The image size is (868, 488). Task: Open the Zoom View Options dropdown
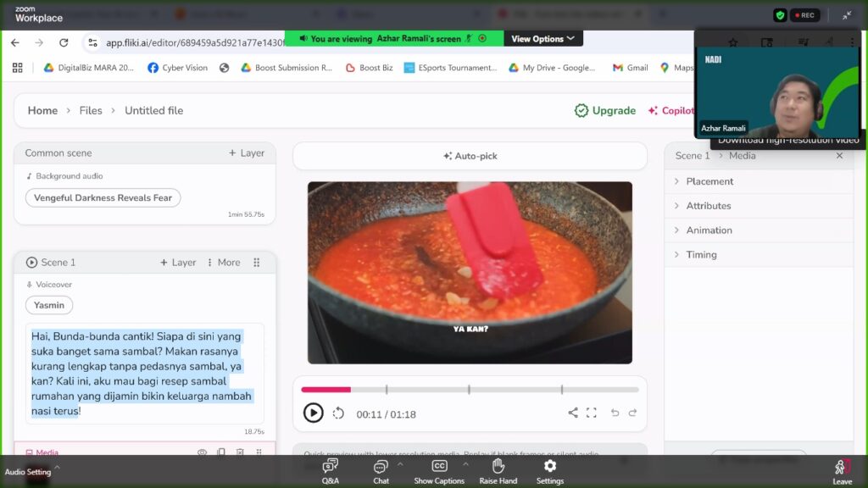[542, 39]
